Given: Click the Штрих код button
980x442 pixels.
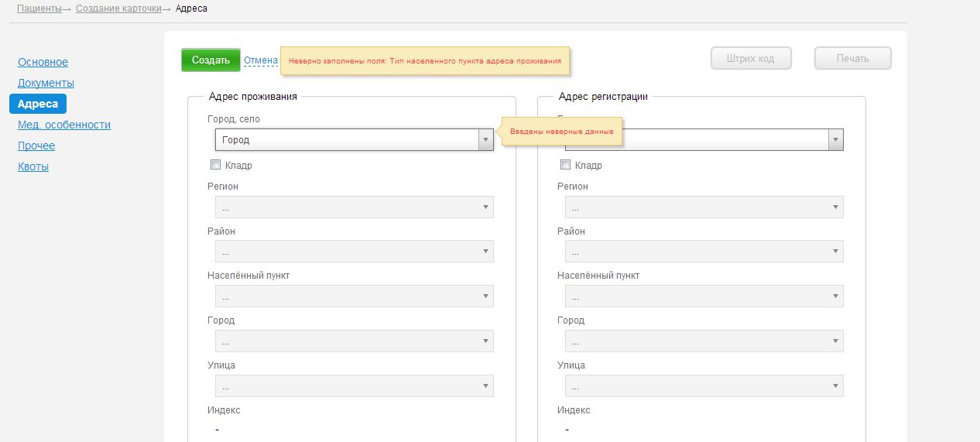Looking at the screenshot, I should click(x=750, y=58).
